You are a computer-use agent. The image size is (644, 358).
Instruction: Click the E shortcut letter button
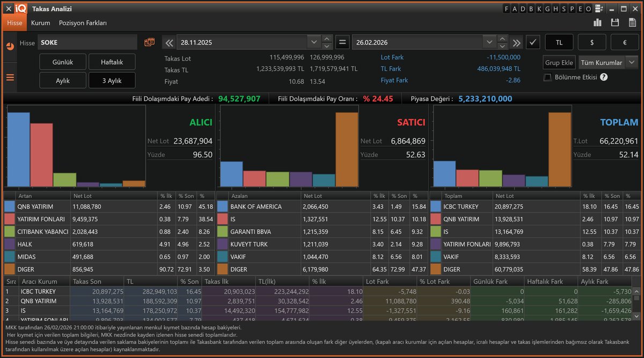(580, 9)
